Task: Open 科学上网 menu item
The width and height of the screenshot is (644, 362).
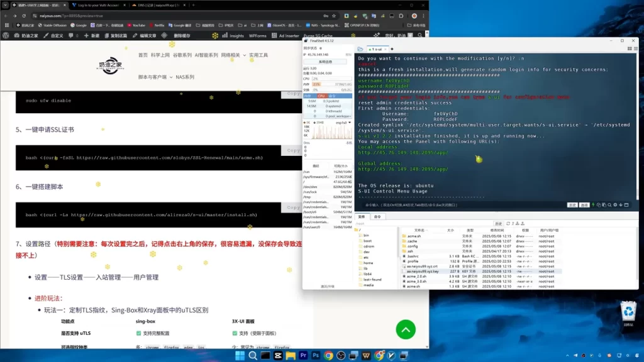Action: (x=160, y=55)
